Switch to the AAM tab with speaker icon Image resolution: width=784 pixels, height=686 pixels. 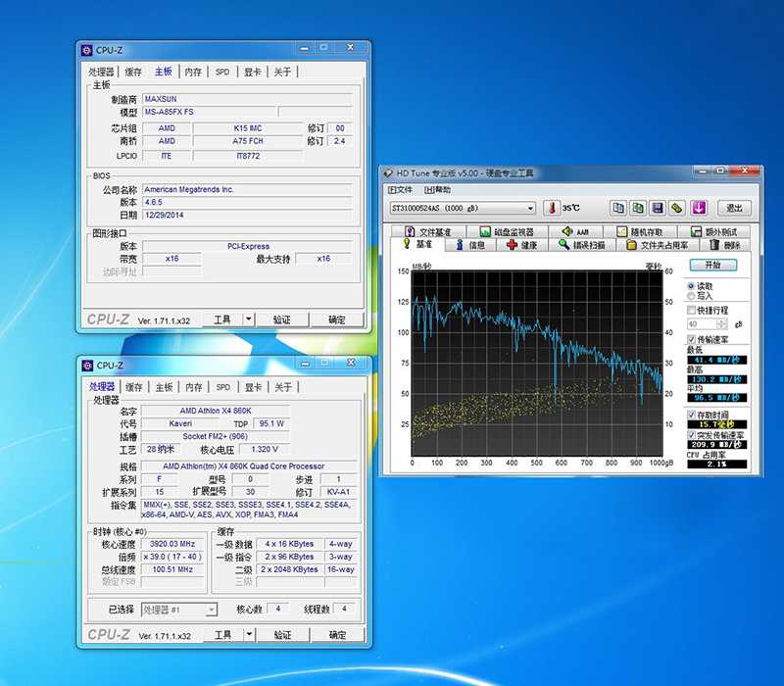pos(575,232)
